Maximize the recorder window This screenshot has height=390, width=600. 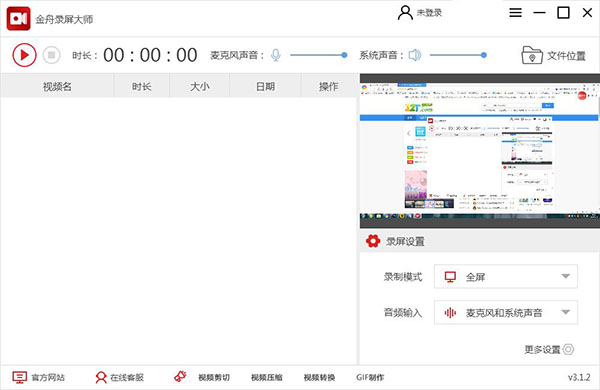(x=563, y=13)
